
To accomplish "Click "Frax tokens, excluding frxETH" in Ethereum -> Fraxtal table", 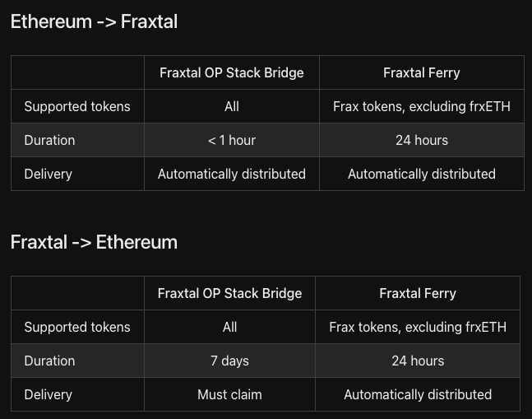I will 421,107.
